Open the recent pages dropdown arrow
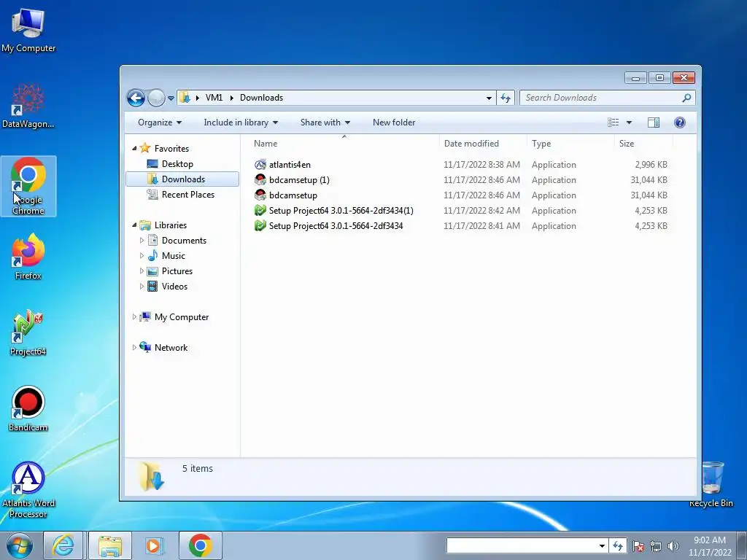The width and height of the screenshot is (747, 560). point(171,98)
